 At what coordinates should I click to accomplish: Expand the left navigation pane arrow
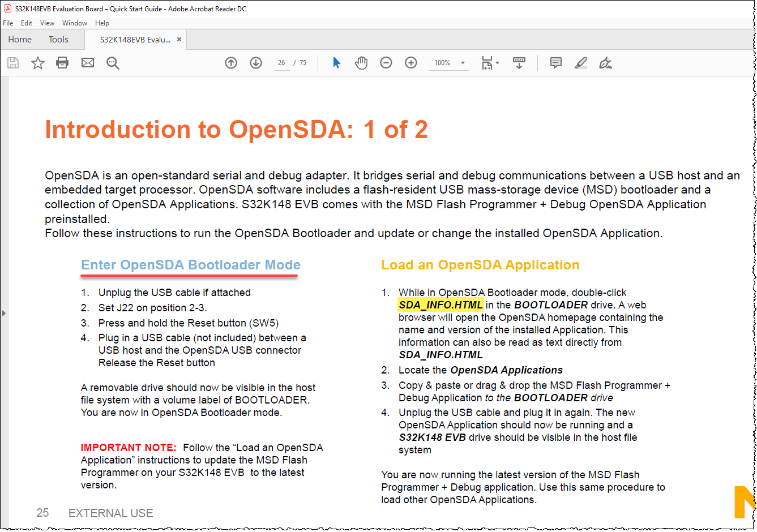[x=5, y=312]
